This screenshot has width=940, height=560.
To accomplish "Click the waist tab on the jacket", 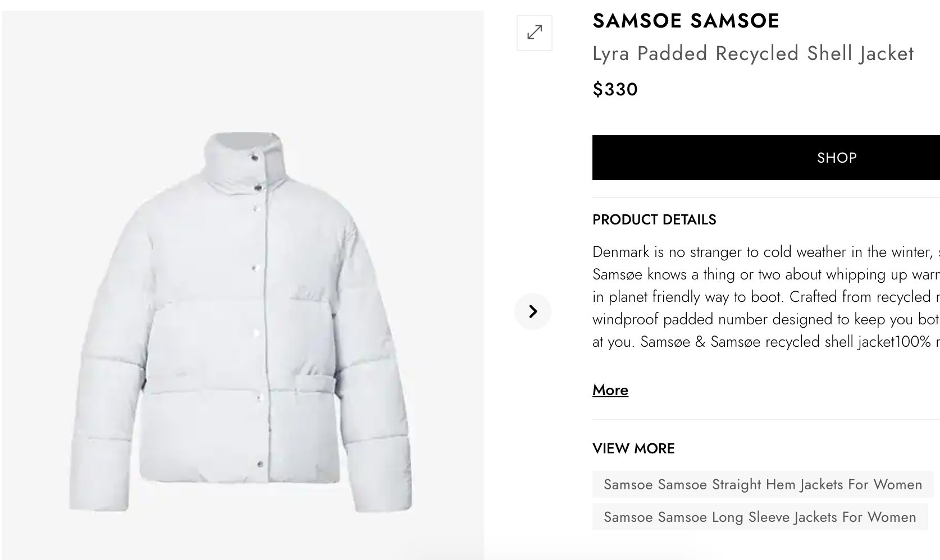I will 315,384.
